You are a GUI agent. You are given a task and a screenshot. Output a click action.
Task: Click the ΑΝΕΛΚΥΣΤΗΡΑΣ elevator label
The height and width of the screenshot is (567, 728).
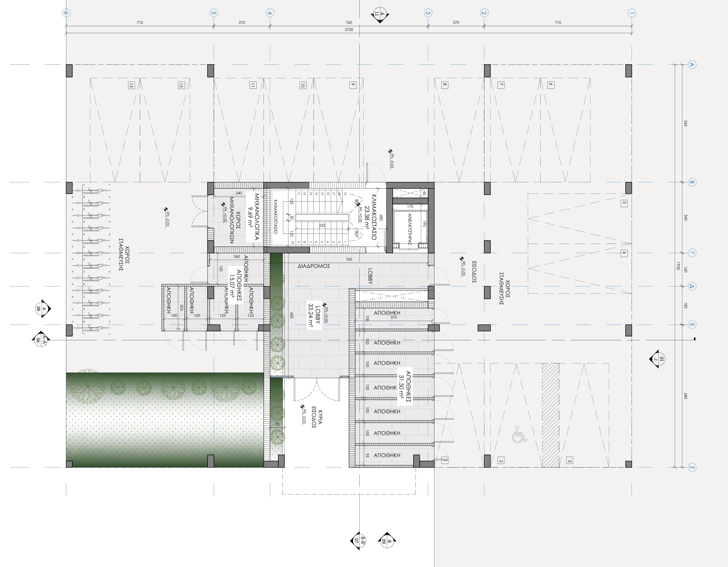pos(410,229)
